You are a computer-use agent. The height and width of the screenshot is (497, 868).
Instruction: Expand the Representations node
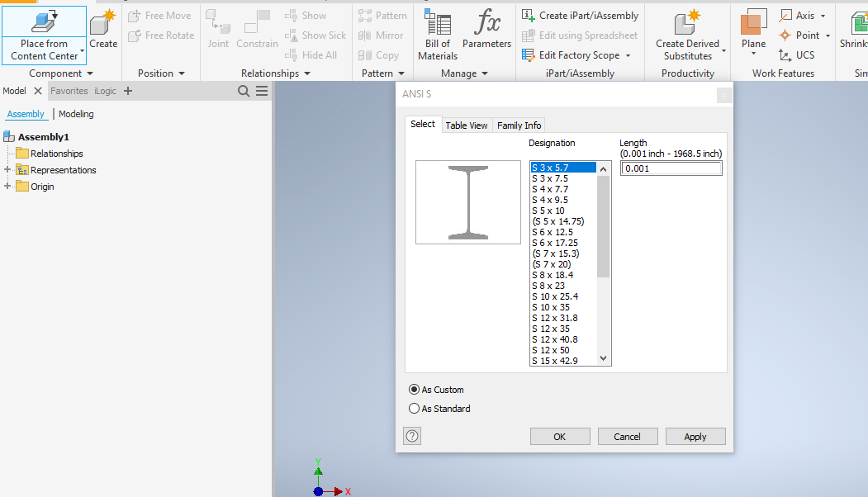point(7,169)
